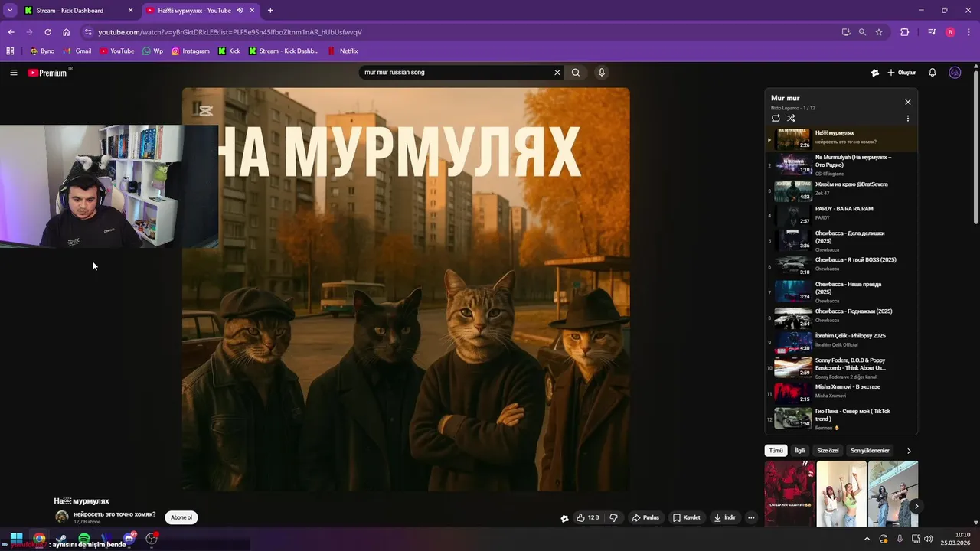Play Гио Пика - Север мой item
Screen dimensions: 980x551
click(x=842, y=418)
